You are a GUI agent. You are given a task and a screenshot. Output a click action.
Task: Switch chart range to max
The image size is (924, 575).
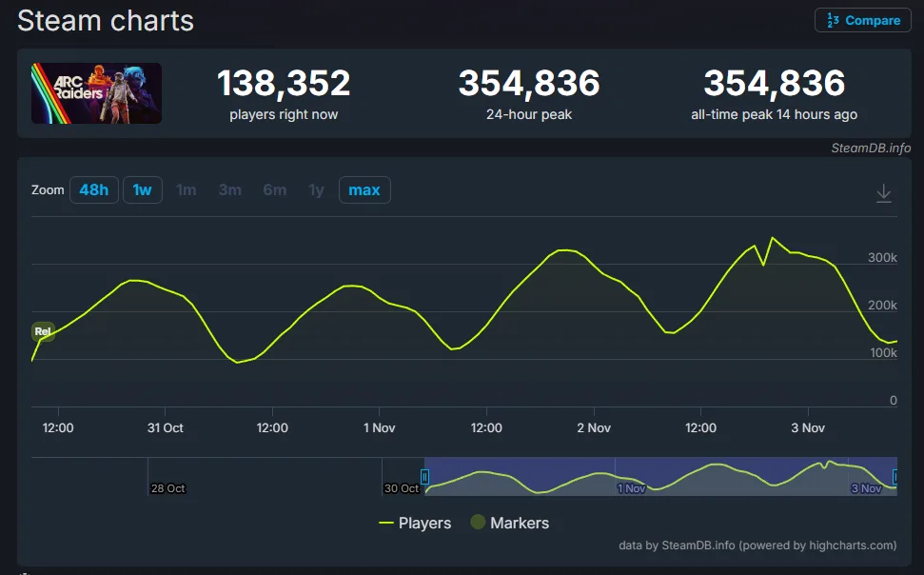click(364, 189)
